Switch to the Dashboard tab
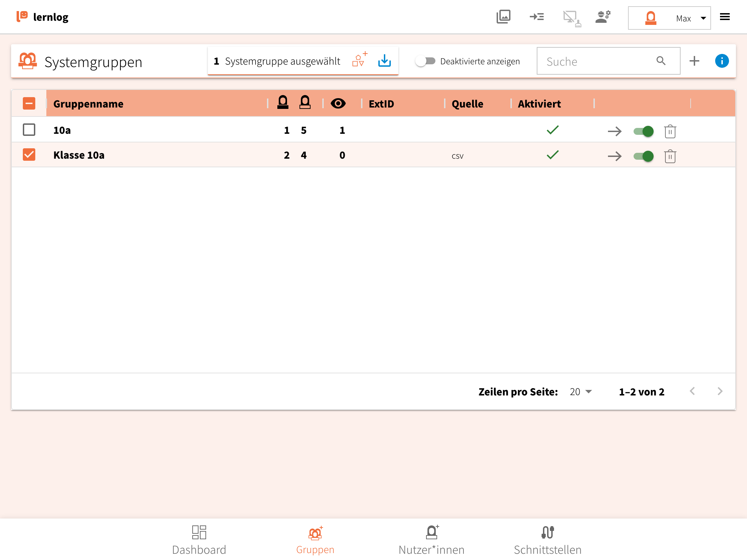 (x=199, y=540)
